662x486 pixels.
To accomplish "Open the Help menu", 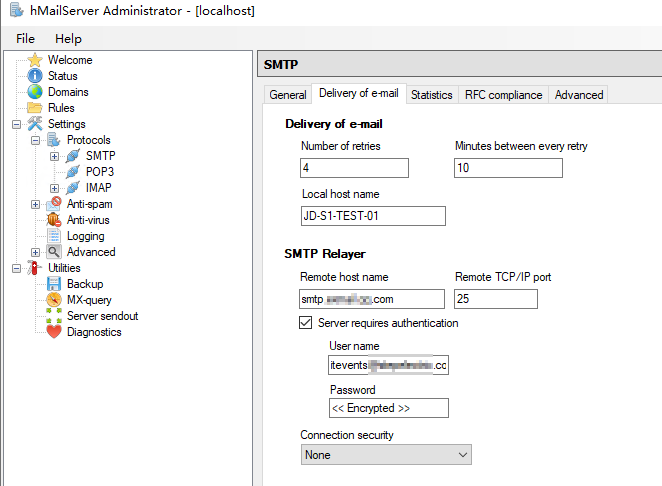I will tap(68, 39).
